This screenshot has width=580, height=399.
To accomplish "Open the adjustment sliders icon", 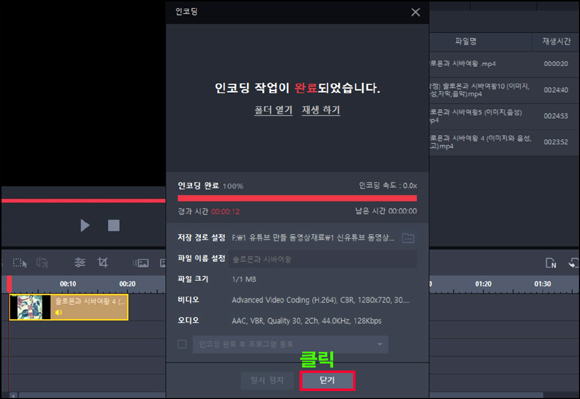I will pyautogui.click(x=80, y=263).
